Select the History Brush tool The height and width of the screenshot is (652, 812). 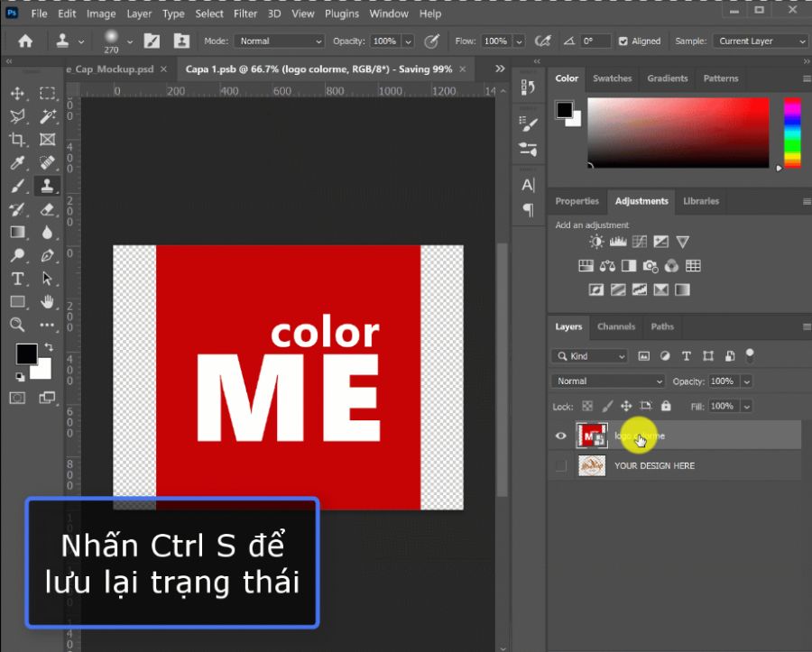(x=17, y=209)
